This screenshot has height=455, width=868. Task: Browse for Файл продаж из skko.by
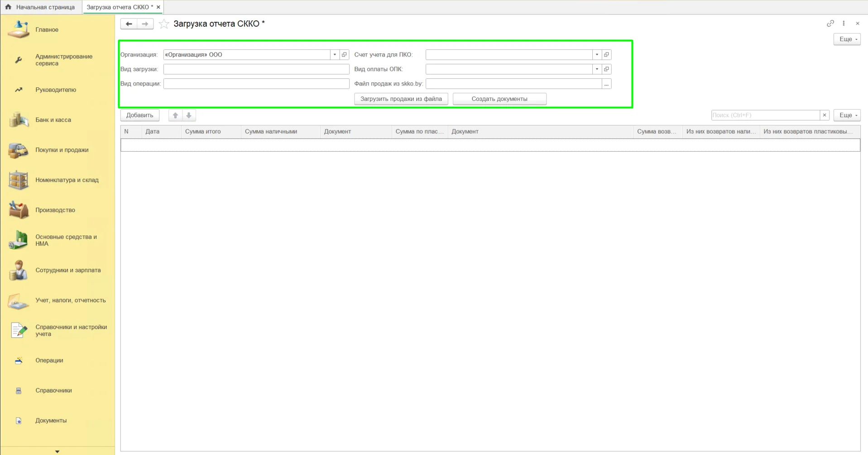(607, 84)
